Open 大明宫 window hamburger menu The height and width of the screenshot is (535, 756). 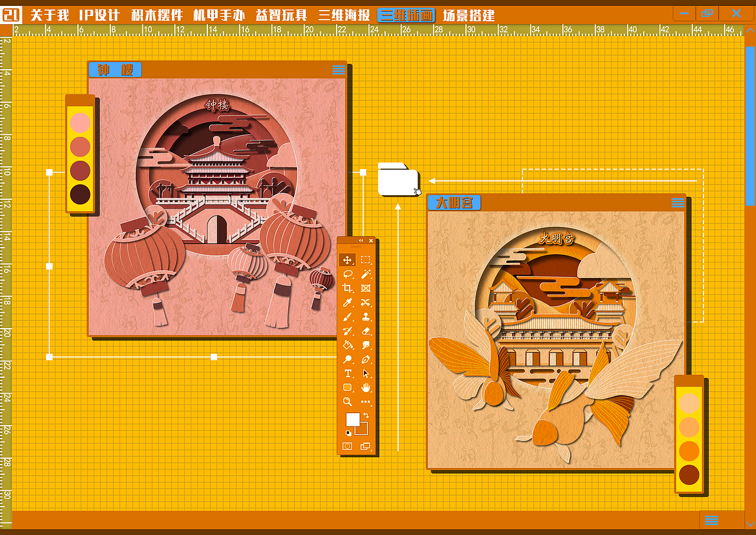(678, 203)
